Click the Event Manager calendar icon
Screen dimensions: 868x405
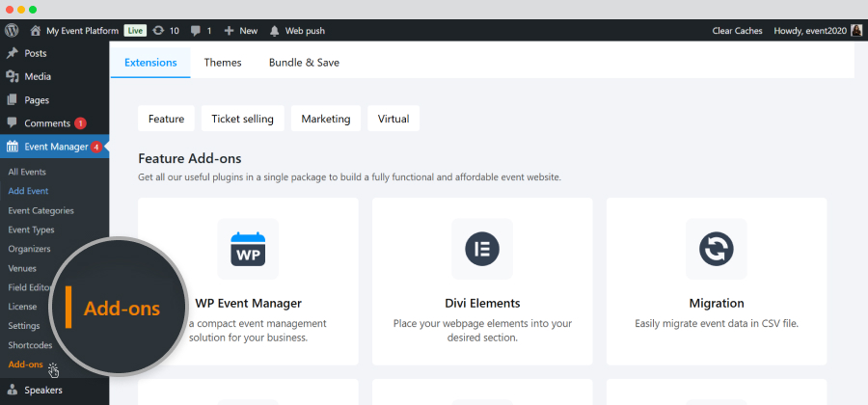click(x=13, y=147)
